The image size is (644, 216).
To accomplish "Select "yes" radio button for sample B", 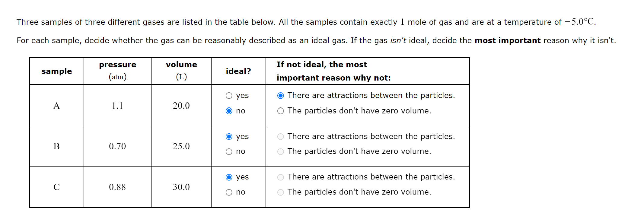I will click(229, 136).
